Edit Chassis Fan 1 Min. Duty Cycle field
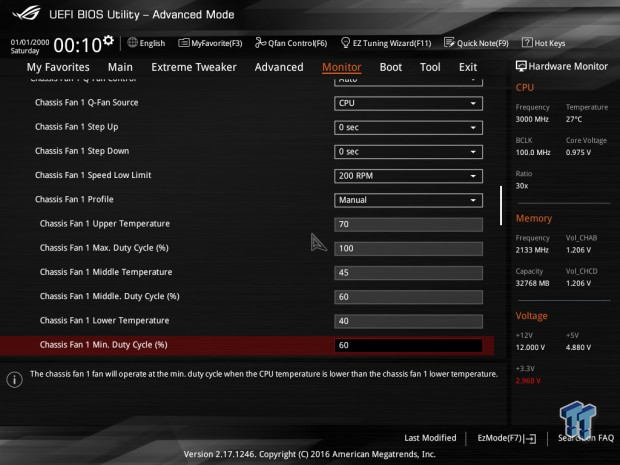 click(408, 345)
